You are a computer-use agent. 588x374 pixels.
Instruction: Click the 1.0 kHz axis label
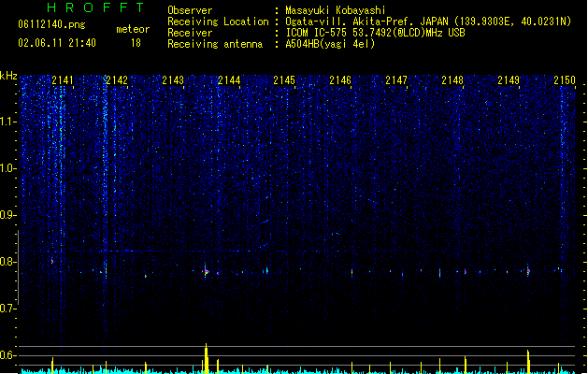click(x=8, y=168)
